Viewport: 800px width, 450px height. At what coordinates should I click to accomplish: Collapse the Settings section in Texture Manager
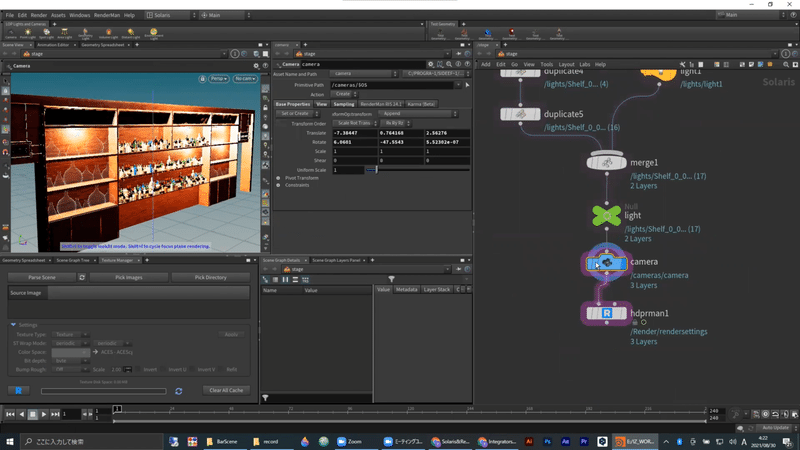(14, 324)
